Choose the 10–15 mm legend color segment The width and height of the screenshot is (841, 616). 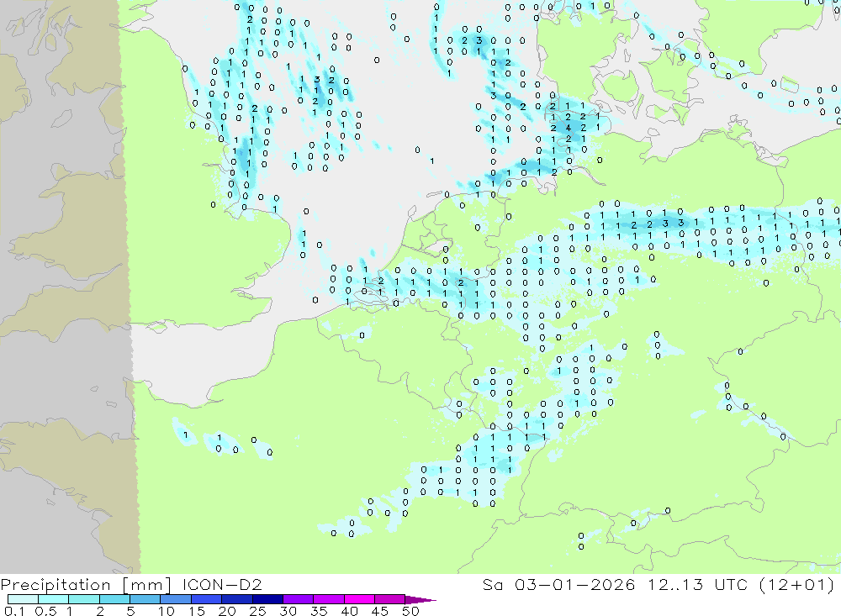tap(176, 599)
